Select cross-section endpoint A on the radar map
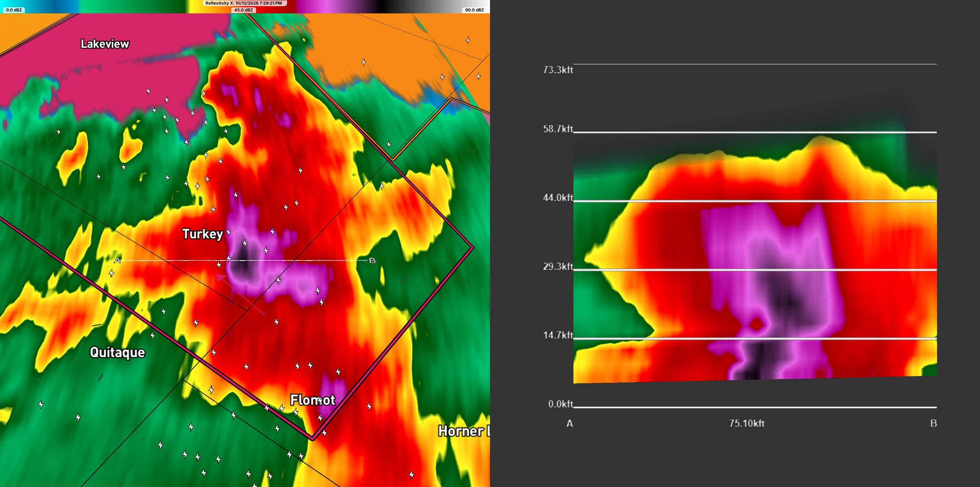 (x=117, y=260)
